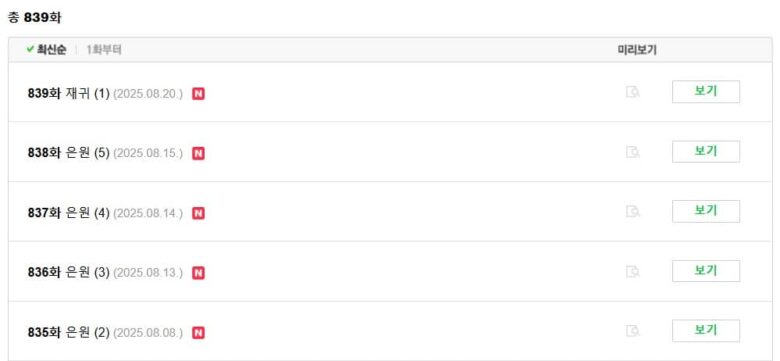Viewport: 780px width, 361px height.
Task: Click preview icon for episode 839
Action: pos(632,92)
